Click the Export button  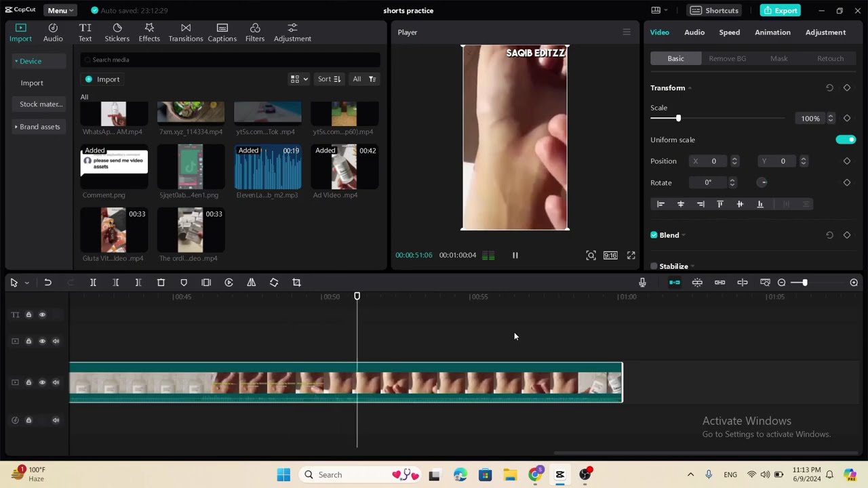[x=780, y=10]
